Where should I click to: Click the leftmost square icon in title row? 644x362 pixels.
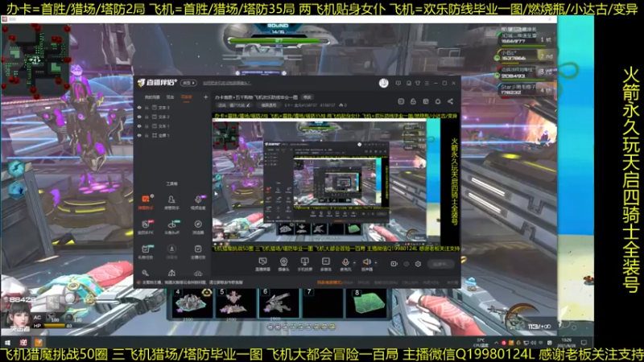401,101
